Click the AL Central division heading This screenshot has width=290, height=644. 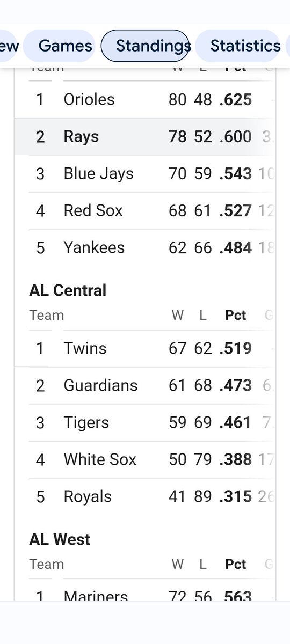[x=68, y=290]
